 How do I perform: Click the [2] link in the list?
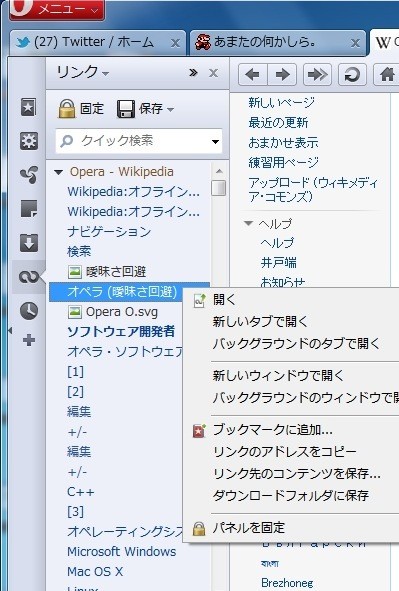(x=75, y=392)
